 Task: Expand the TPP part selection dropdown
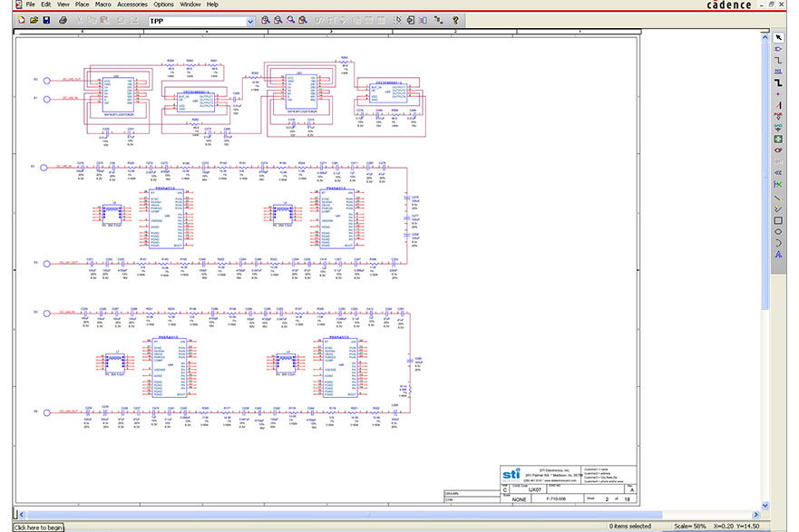249,20
